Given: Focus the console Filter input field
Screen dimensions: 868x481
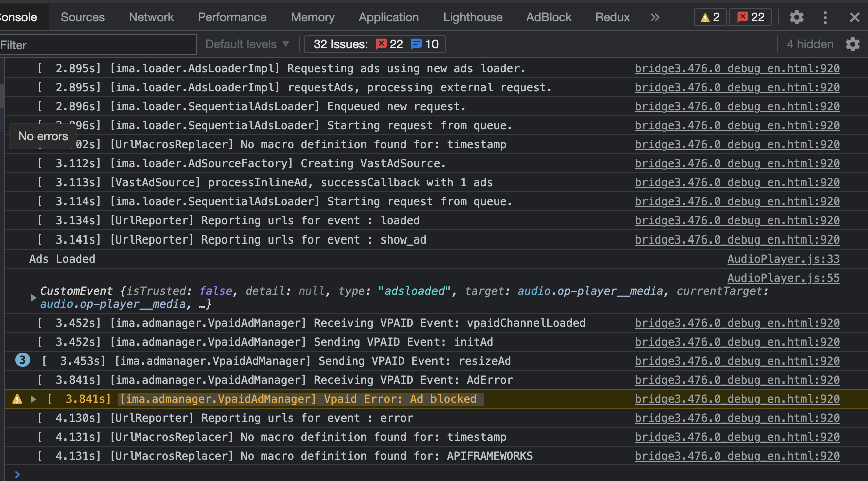Looking at the screenshot, I should point(98,45).
